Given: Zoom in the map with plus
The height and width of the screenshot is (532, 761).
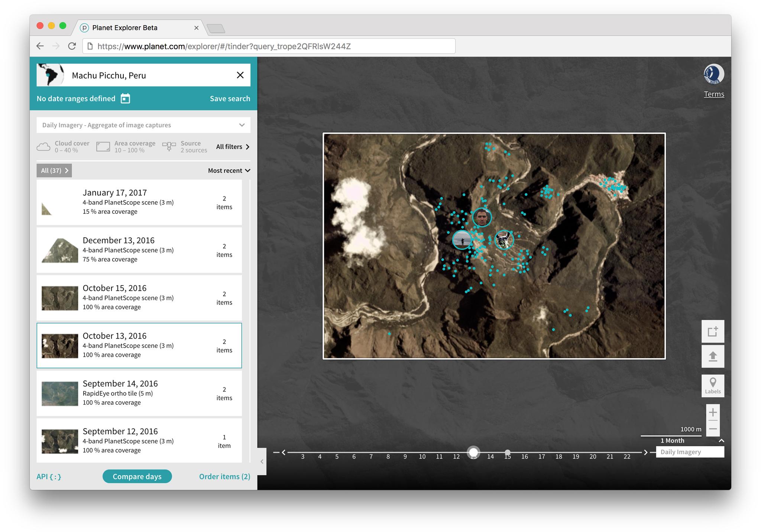Looking at the screenshot, I should (x=712, y=412).
